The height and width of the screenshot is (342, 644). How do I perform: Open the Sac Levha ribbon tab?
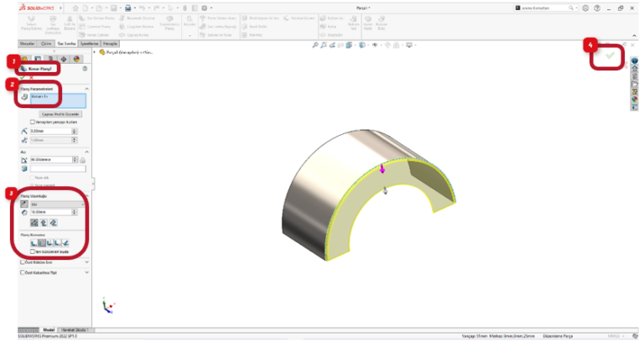pos(66,43)
